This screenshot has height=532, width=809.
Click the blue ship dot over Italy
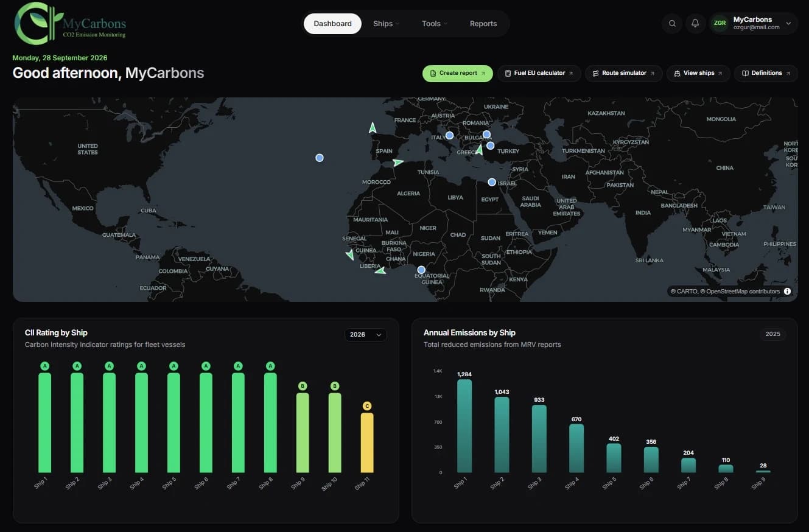450,135
